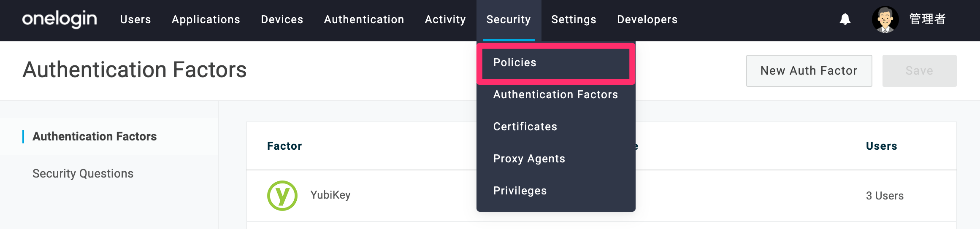Open the Activity menu

tap(445, 19)
